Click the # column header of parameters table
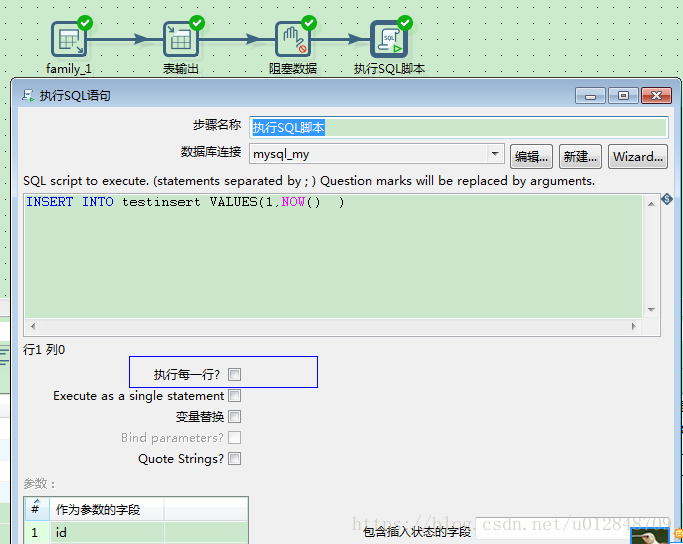 click(x=37, y=509)
